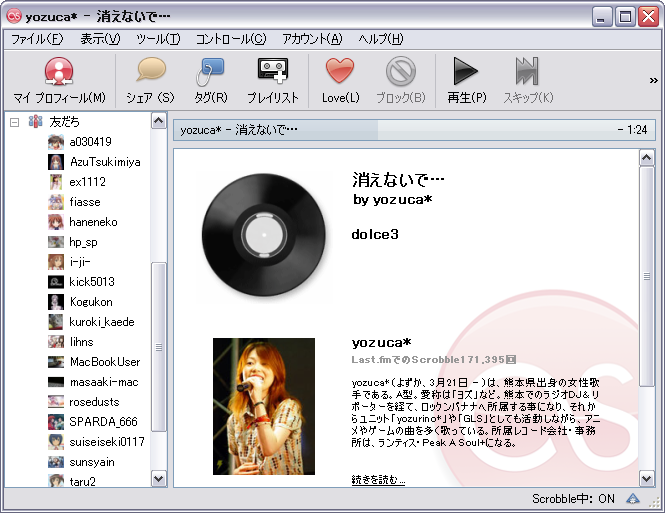Click the yozuca* artist photo
This screenshot has width=665, height=513.
264,406
